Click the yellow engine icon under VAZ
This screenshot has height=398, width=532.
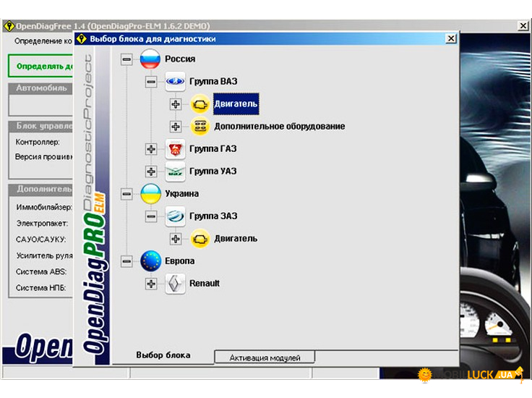(x=199, y=104)
